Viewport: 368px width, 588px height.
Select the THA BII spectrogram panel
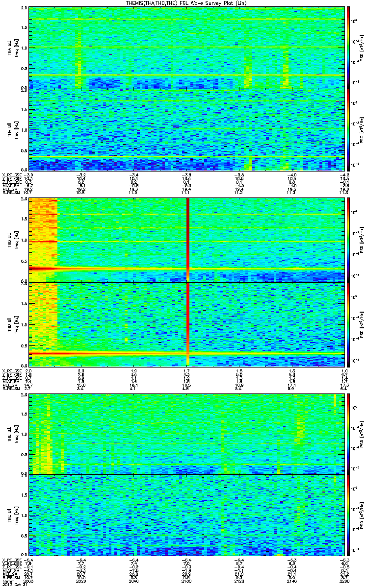coord(187,129)
